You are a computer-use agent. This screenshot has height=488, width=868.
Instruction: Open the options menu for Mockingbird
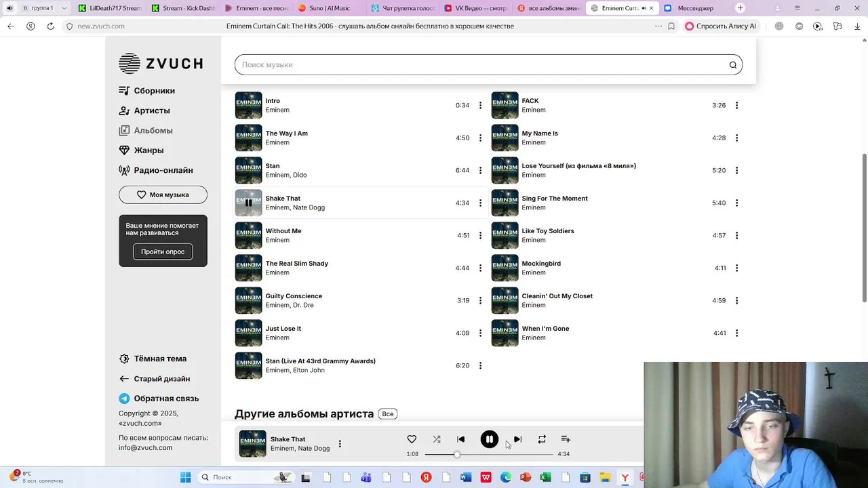[736, 268]
